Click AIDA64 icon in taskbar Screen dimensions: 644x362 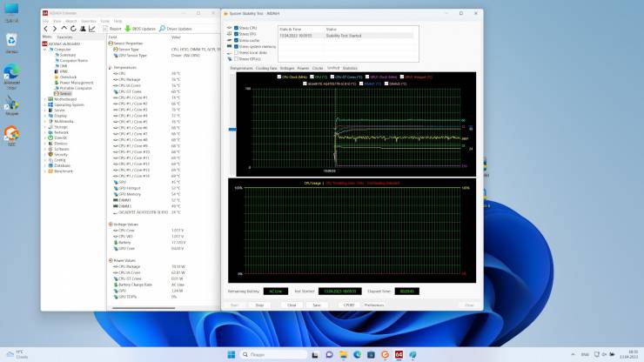399,355
